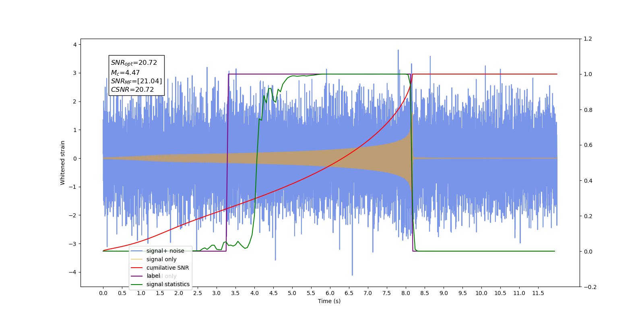Click the 'label' legend entry text
The width and height of the screenshot is (644, 322).
click(x=153, y=276)
